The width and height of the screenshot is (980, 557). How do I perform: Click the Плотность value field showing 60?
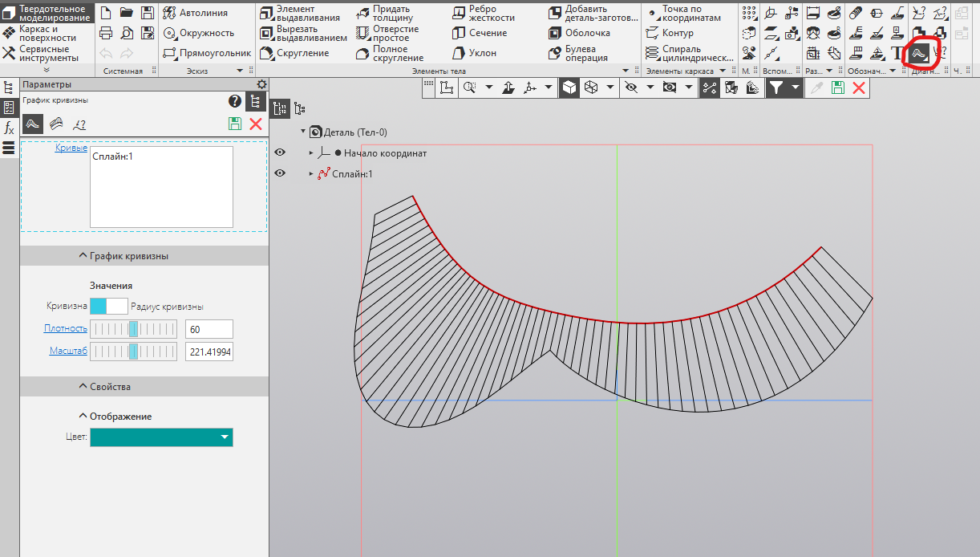(209, 328)
